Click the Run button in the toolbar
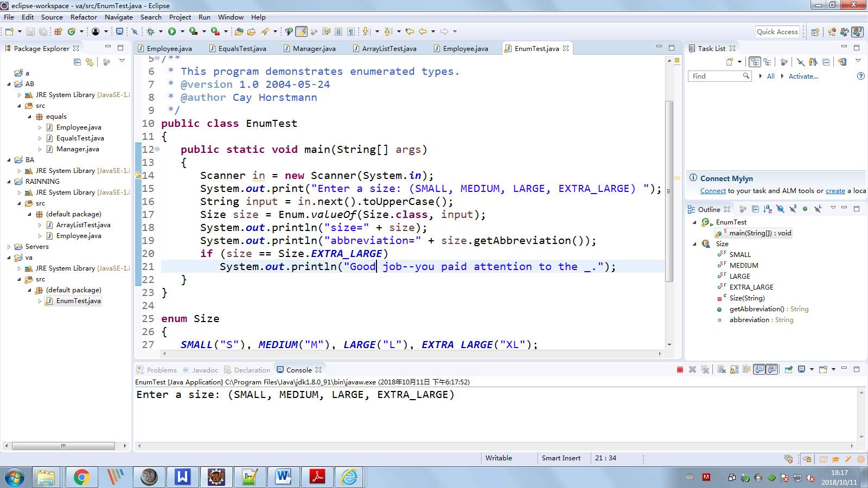 [x=172, y=31]
